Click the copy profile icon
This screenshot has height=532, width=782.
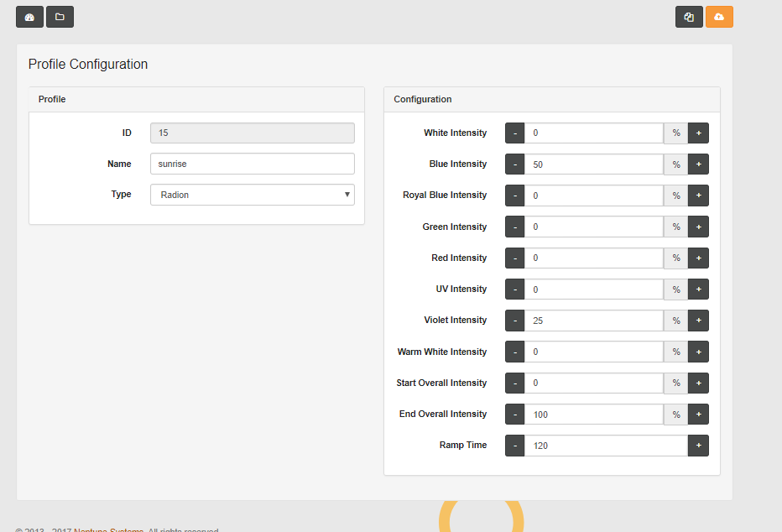click(689, 17)
